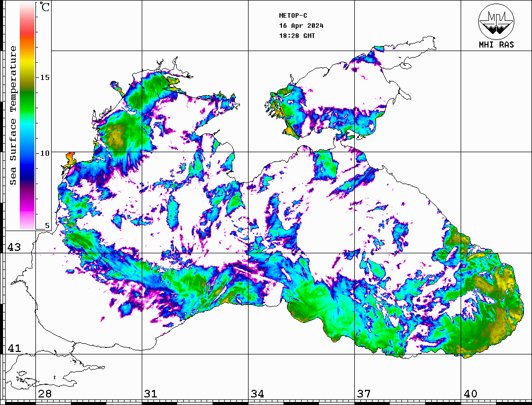This screenshot has width=532, height=405.
Task: Click the vertical Sea Surface Temperature label
Action: click(x=13, y=115)
